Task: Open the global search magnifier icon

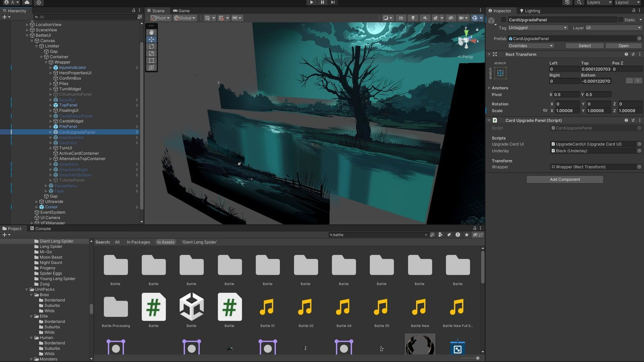Action: [x=579, y=2]
